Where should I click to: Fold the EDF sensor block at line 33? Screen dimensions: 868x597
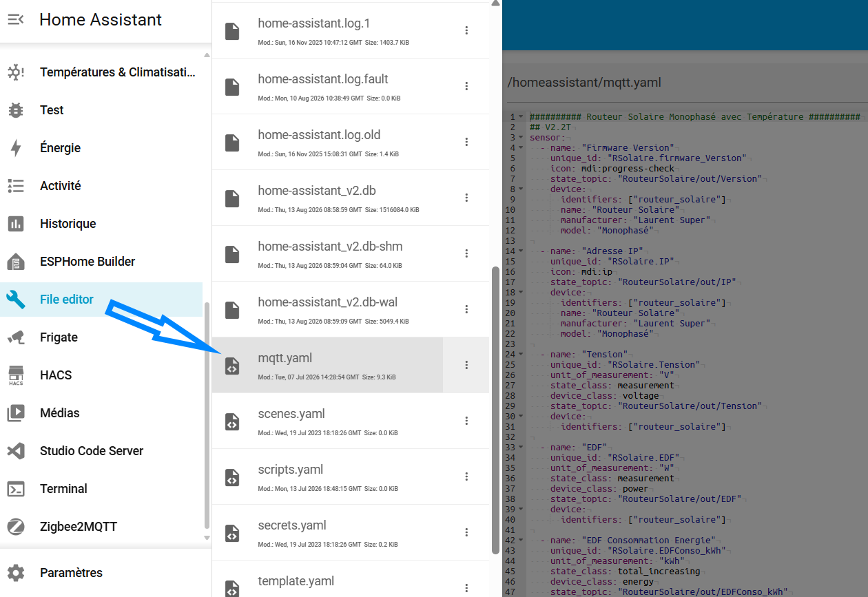pyautogui.click(x=521, y=448)
